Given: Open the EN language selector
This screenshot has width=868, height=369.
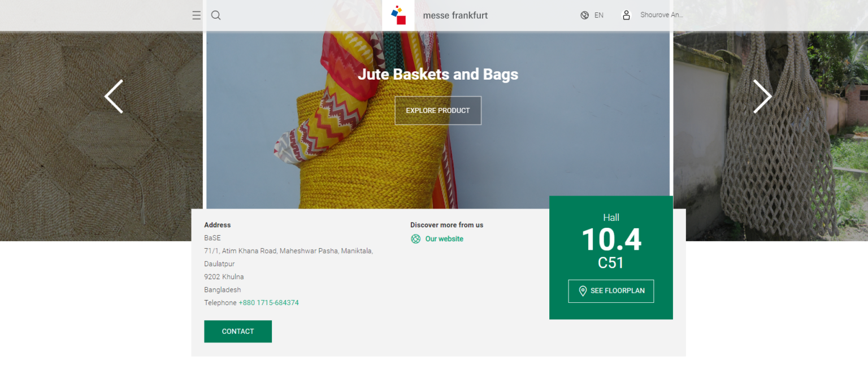Looking at the screenshot, I should coord(598,15).
